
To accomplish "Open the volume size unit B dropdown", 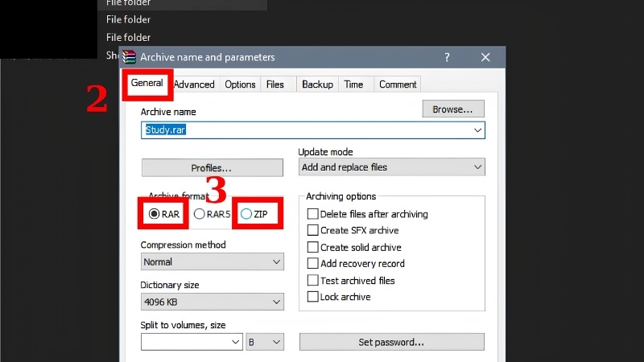I will pos(265,342).
